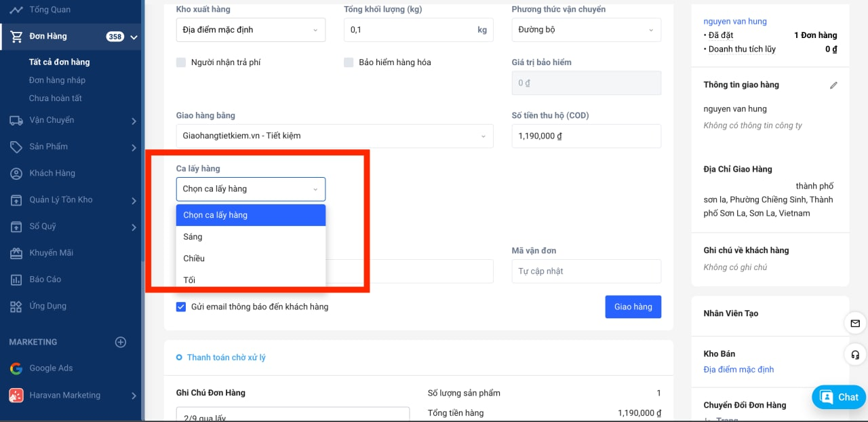Click the Mã vận đơn input field

(586, 271)
